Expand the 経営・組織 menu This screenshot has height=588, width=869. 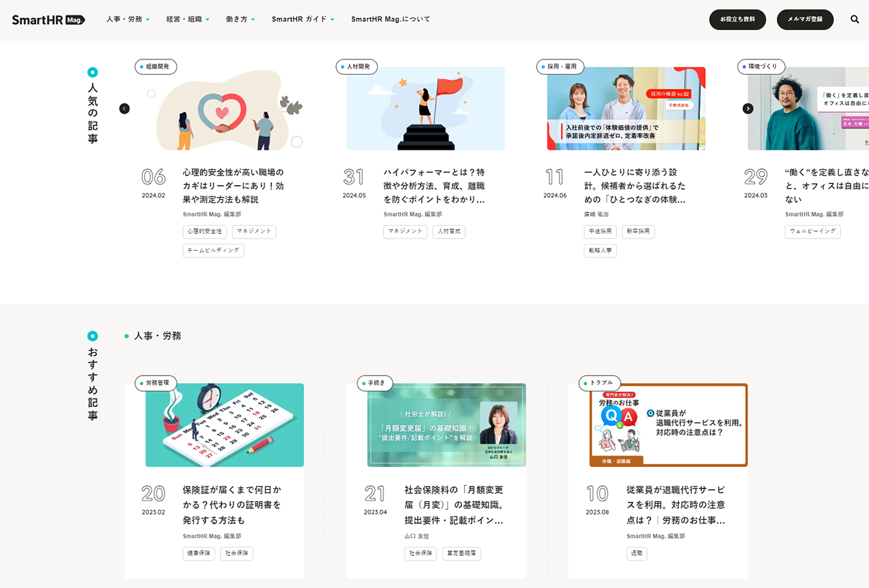pos(187,19)
